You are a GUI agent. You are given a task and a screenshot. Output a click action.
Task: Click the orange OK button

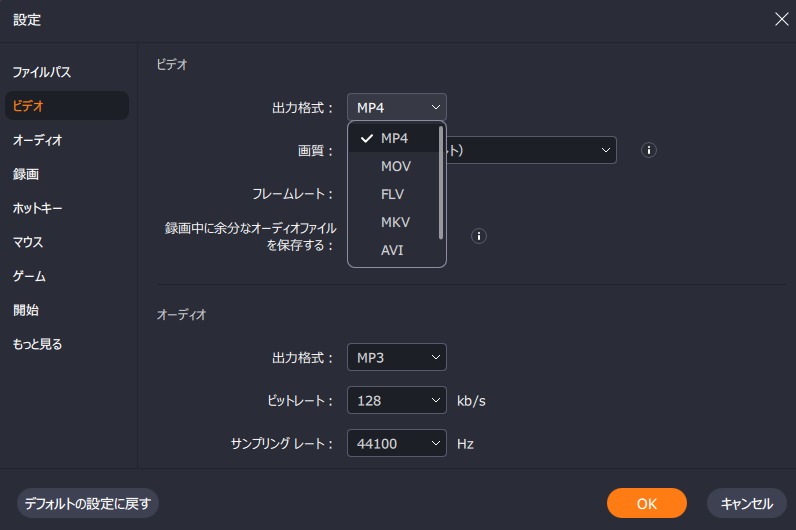(x=646, y=503)
